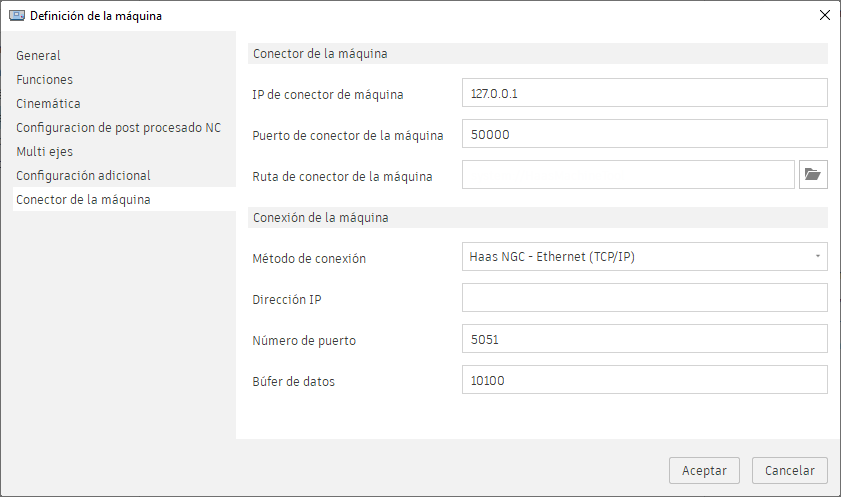Focus the Puerto de conector field
This screenshot has height=497, width=841.
(x=645, y=134)
